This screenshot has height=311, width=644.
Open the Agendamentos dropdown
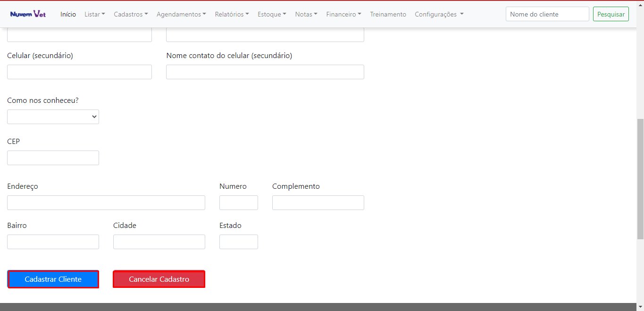coord(181,14)
